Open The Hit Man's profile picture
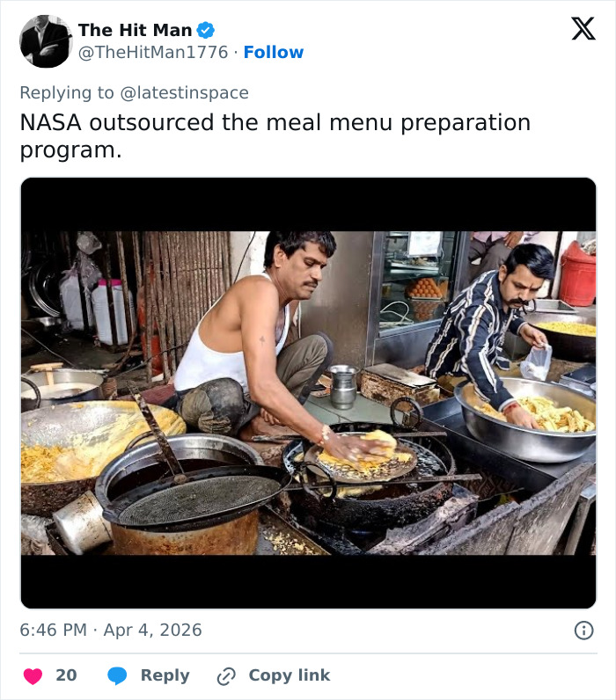616x700 pixels. pyautogui.click(x=46, y=41)
